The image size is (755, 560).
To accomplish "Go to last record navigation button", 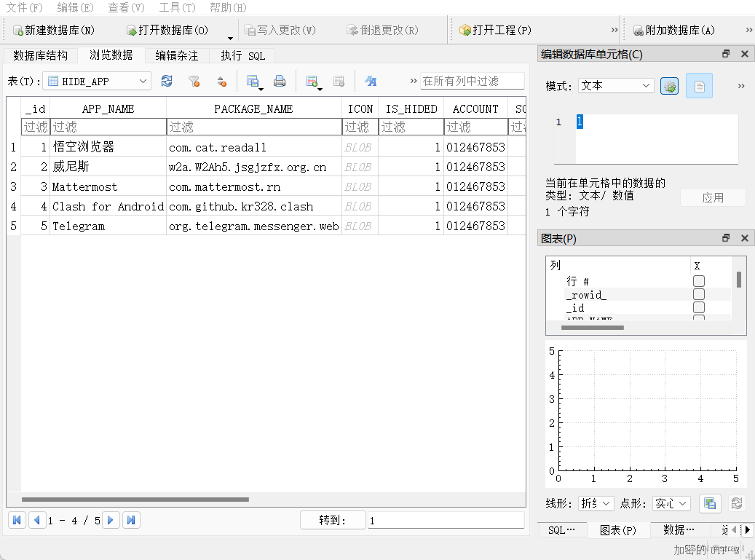I will (131, 520).
